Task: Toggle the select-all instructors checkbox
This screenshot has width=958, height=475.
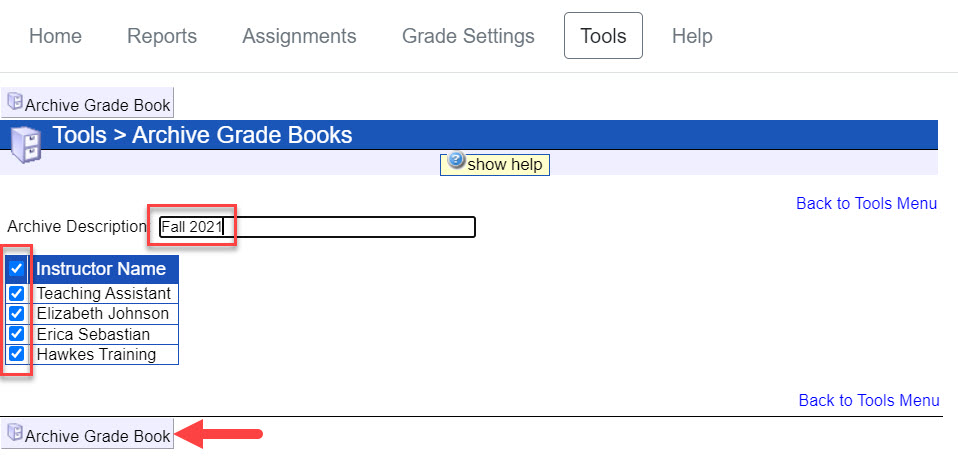Action: pos(17,269)
